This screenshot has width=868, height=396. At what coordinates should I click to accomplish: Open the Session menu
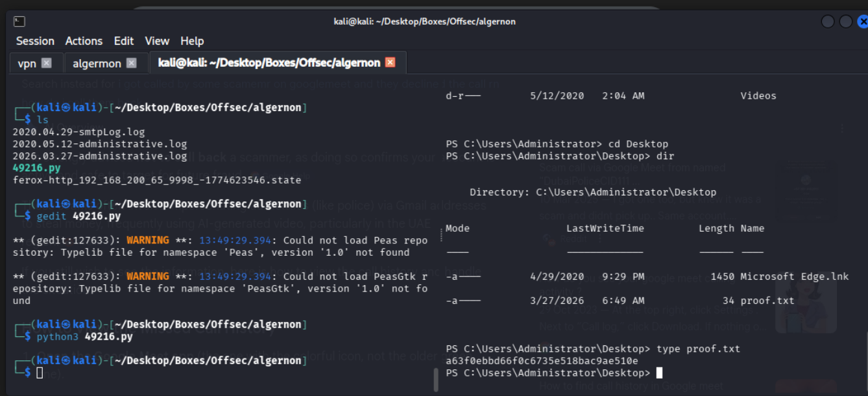pos(35,41)
